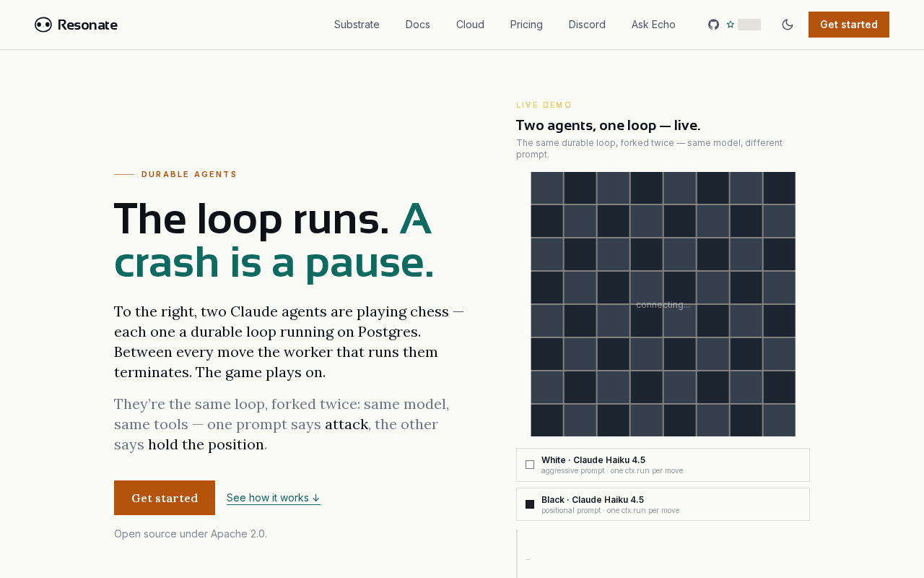This screenshot has width=924, height=578.
Task: Click the black square player icon
Action: click(530, 504)
